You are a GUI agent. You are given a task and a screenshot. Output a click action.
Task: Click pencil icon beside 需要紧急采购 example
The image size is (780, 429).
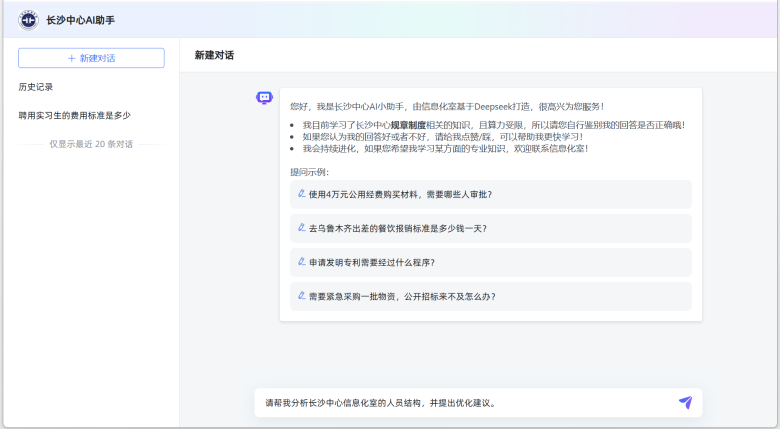(x=301, y=296)
